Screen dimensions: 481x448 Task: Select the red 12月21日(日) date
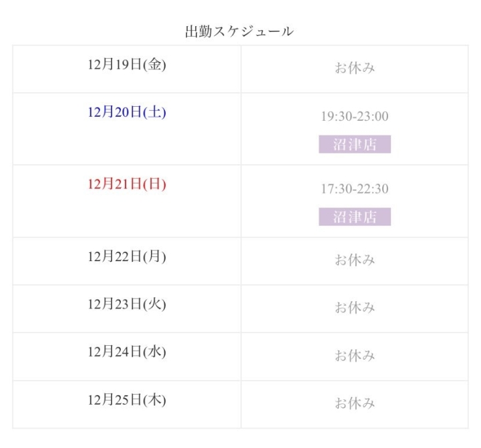click(126, 184)
